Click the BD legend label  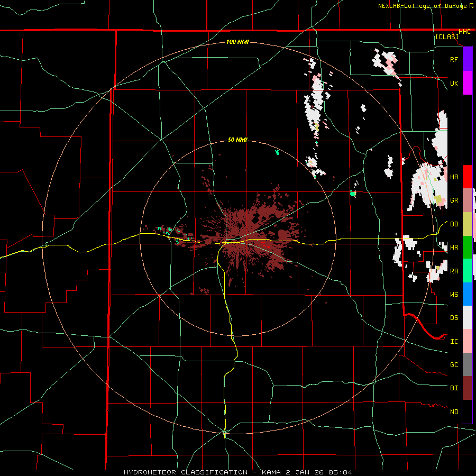(x=454, y=224)
